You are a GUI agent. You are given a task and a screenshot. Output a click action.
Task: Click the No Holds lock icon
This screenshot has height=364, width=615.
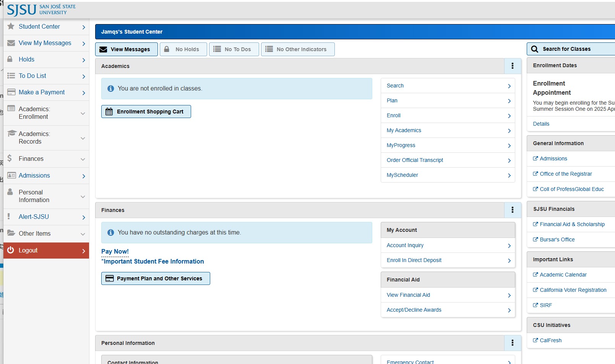point(167,49)
